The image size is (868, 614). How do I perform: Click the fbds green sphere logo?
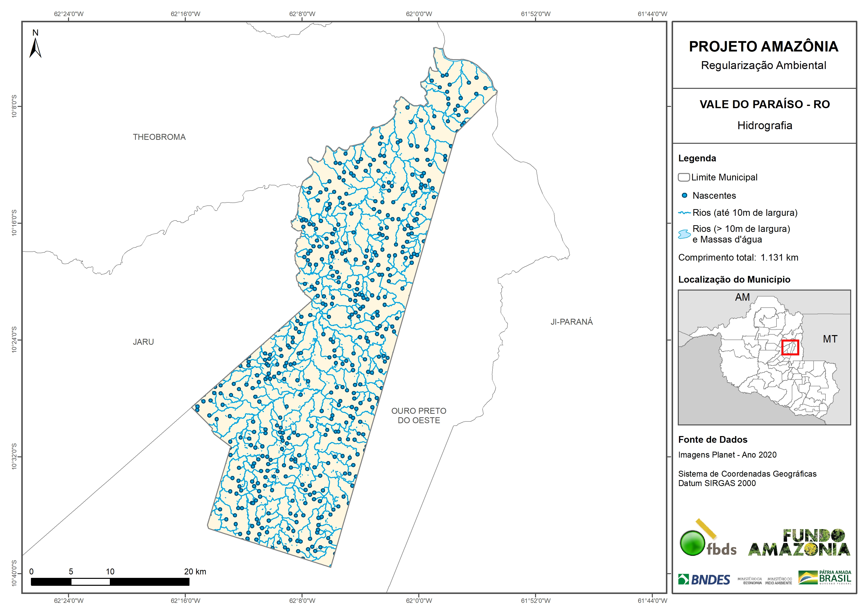click(x=692, y=543)
